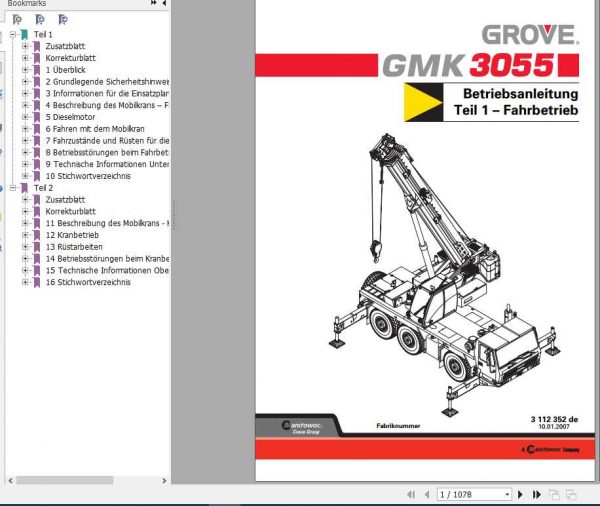Click 'Betriebsanleitung' heading on the page
600x506 pixels.
(520, 94)
